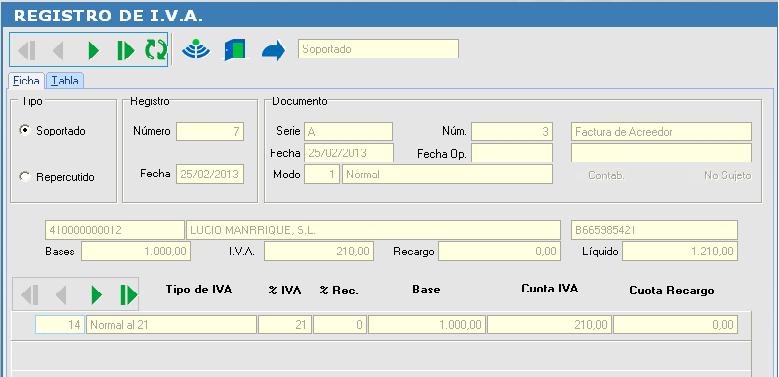Click the Recargo total field
This screenshot has width=779, height=377.
(x=499, y=251)
